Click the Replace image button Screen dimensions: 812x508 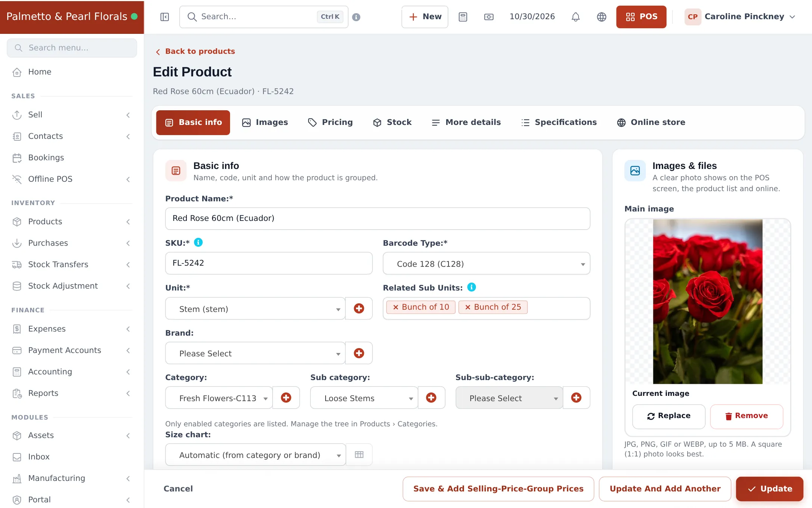pyautogui.click(x=669, y=416)
